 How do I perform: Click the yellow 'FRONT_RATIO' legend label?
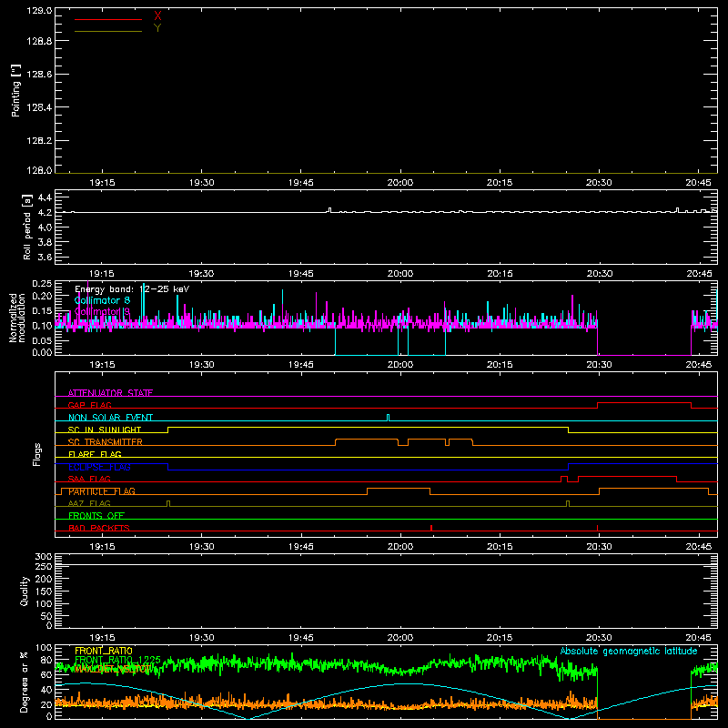pos(104,651)
